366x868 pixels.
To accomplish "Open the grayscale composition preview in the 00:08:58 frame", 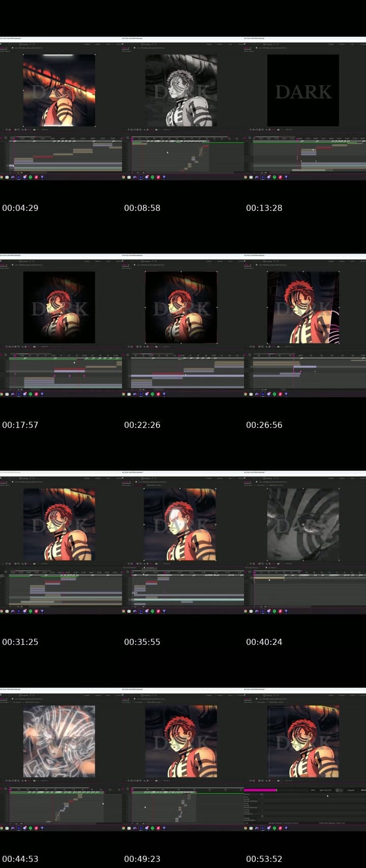I will pos(181,90).
